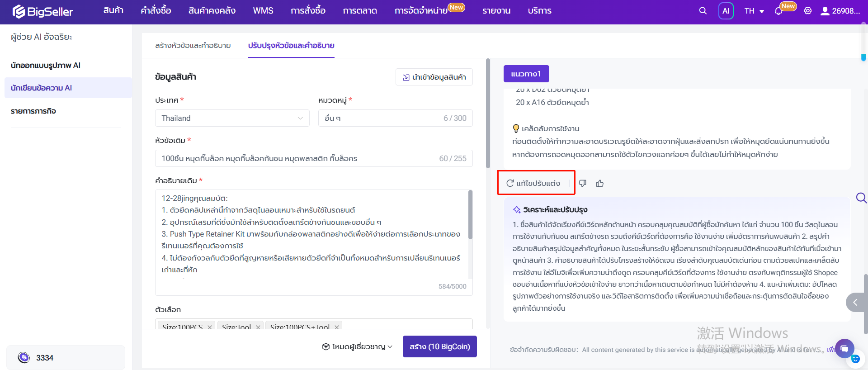
Task: Click the แก้ไขปรับแต่ง regenerate button
Action: pos(533,183)
